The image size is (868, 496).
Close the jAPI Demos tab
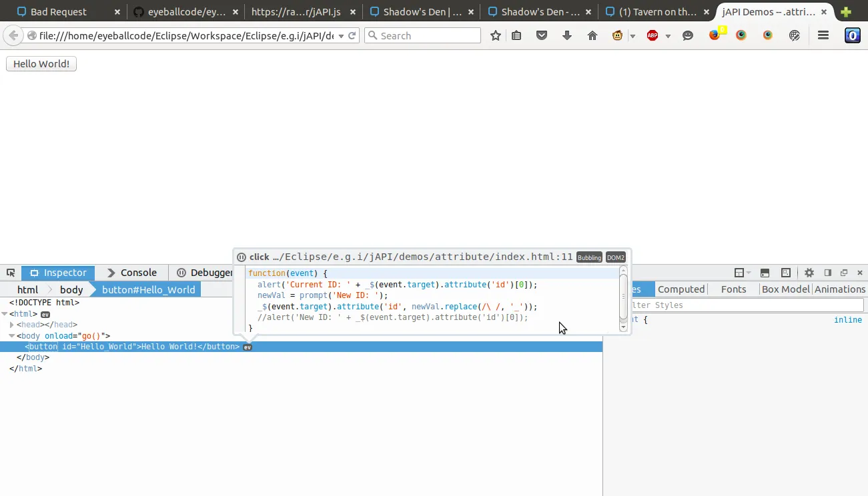point(824,12)
